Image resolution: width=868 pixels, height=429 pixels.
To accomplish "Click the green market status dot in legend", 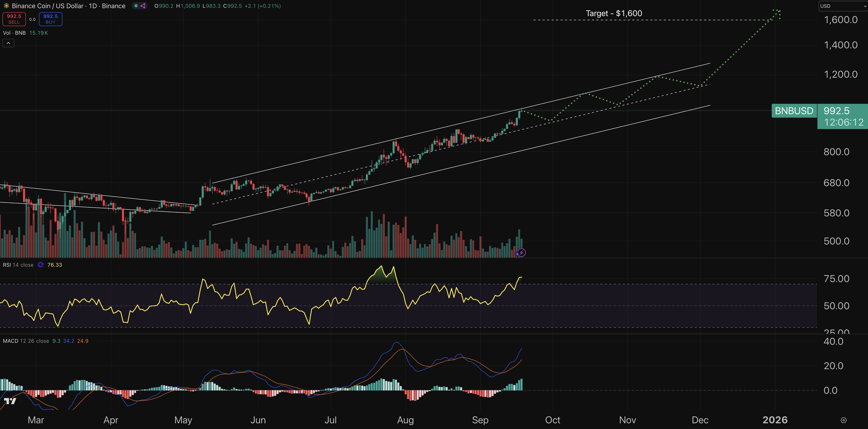I will [x=136, y=6].
